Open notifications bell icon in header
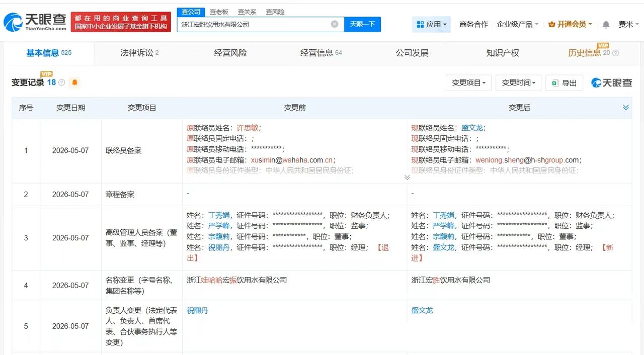This screenshot has height=355, width=644. point(606,24)
